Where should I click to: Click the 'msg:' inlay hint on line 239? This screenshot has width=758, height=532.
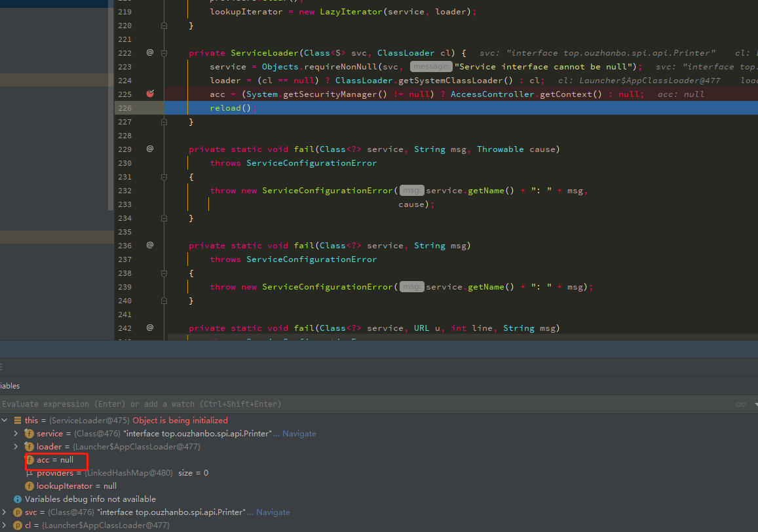click(412, 287)
